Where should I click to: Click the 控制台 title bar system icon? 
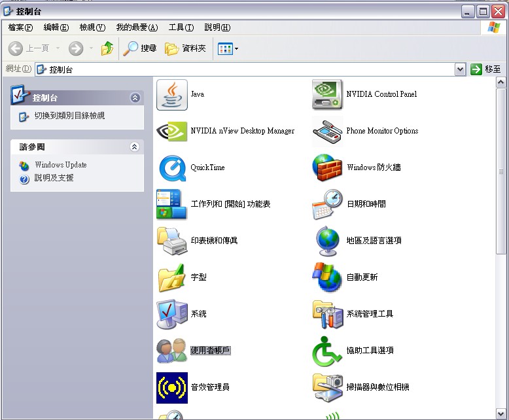click(x=8, y=11)
